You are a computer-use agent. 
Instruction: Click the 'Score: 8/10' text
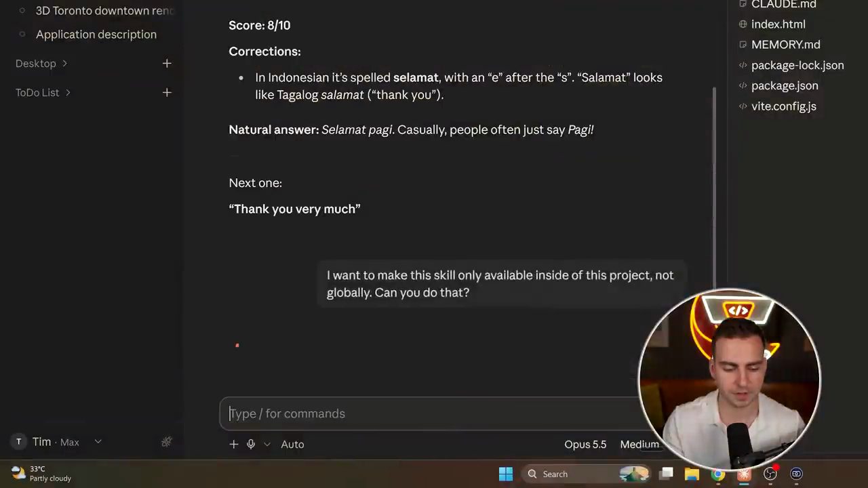[259, 25]
